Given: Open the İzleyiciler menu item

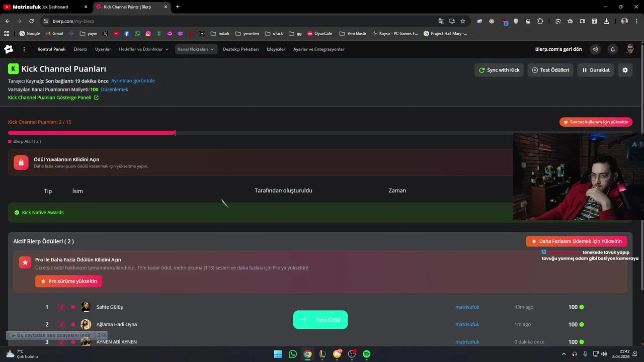Looking at the screenshot, I should (276, 49).
